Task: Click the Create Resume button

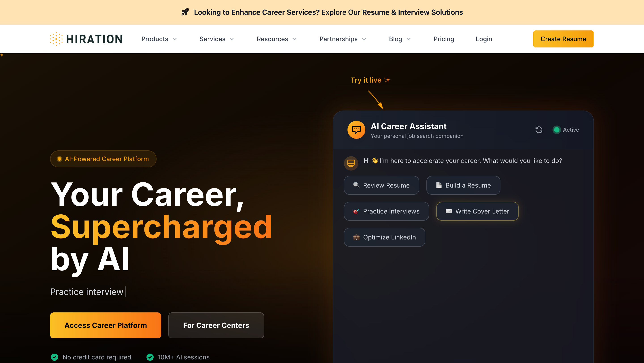Action: point(563,39)
